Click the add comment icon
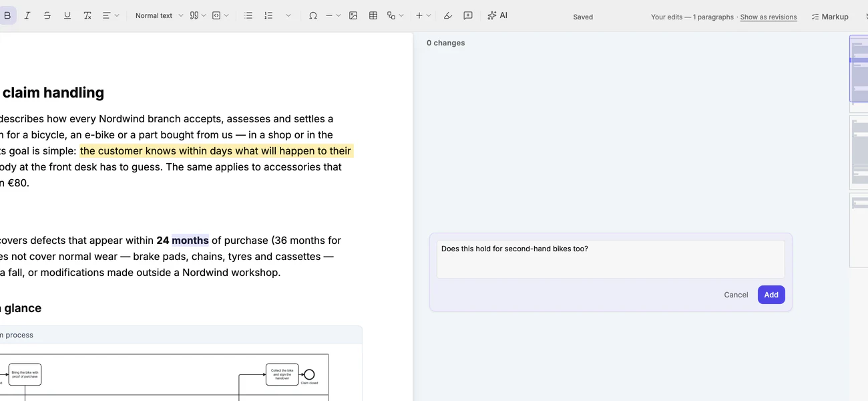Screen dimensions: 868x401 point(468,15)
